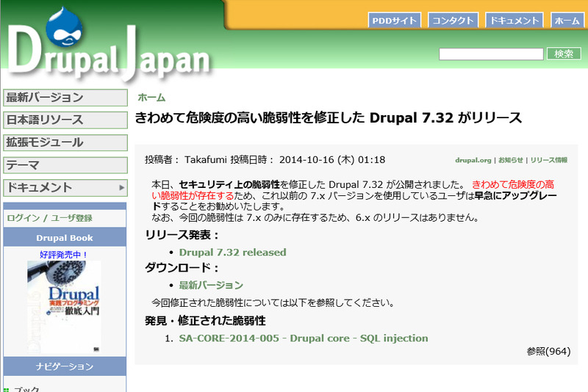The image size is (588, 392).
Task: Click the ホーム breadcrumb link
Action: [151, 98]
